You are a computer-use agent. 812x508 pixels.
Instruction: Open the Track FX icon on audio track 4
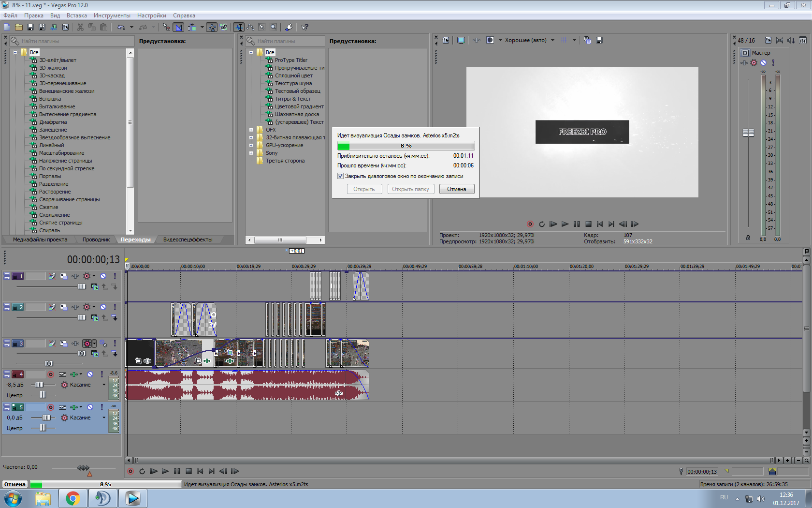coord(73,374)
